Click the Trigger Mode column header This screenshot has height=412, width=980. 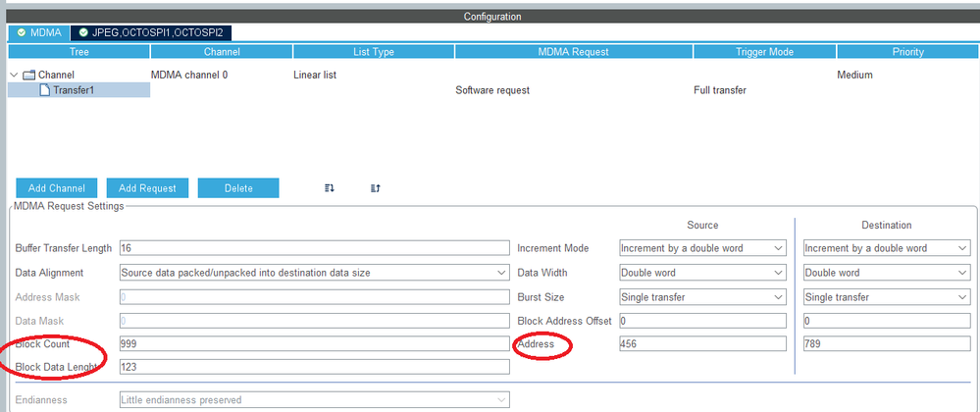[x=764, y=52]
